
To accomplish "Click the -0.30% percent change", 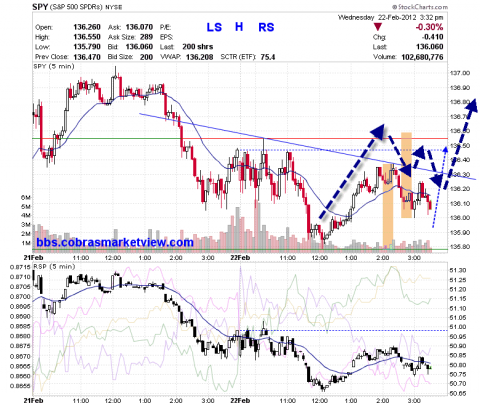I will [429, 27].
